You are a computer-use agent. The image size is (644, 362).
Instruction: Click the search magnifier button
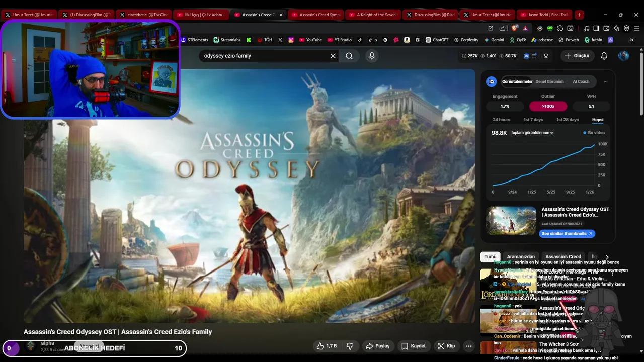point(349,56)
